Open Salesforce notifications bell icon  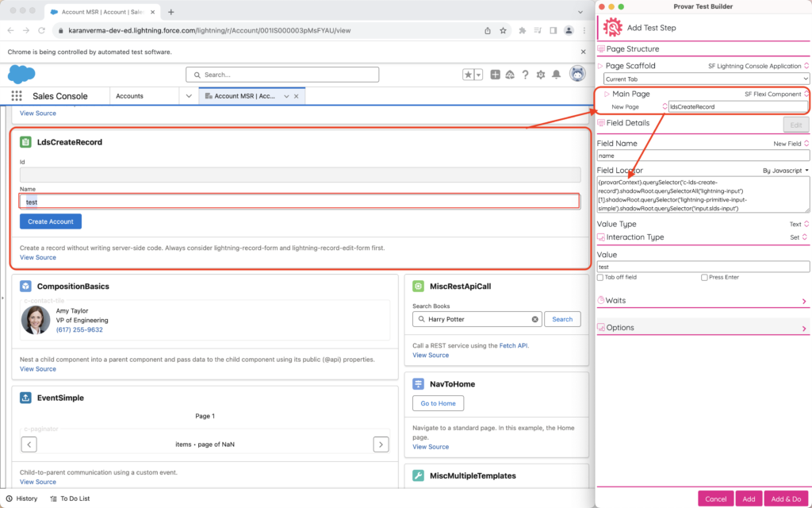pyautogui.click(x=555, y=75)
